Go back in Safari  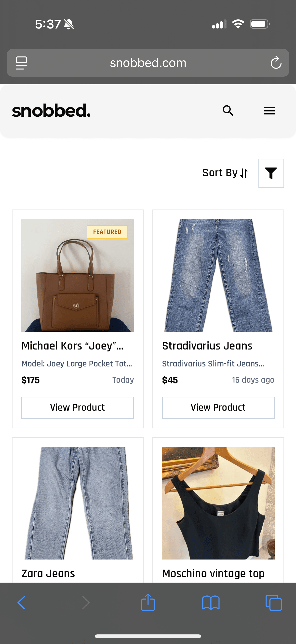click(x=22, y=602)
